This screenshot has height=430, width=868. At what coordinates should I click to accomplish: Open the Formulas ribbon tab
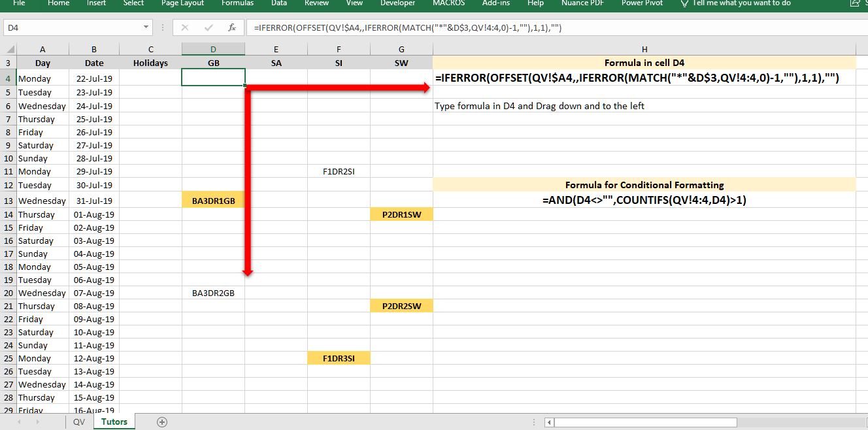coord(237,3)
